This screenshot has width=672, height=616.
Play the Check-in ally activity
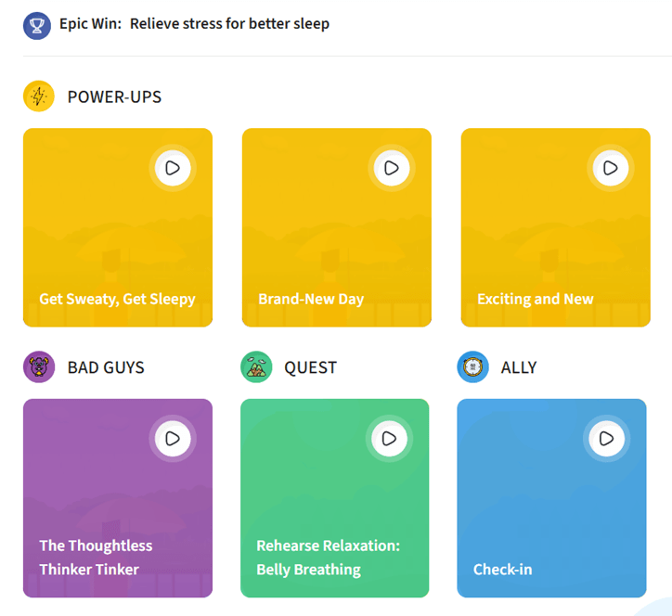point(607,439)
